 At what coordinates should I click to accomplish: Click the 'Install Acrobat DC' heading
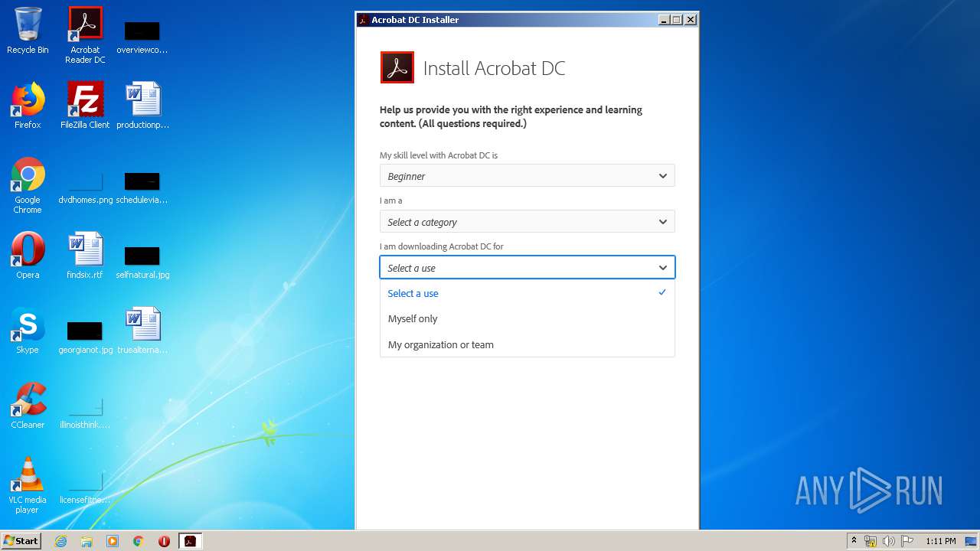coord(494,68)
